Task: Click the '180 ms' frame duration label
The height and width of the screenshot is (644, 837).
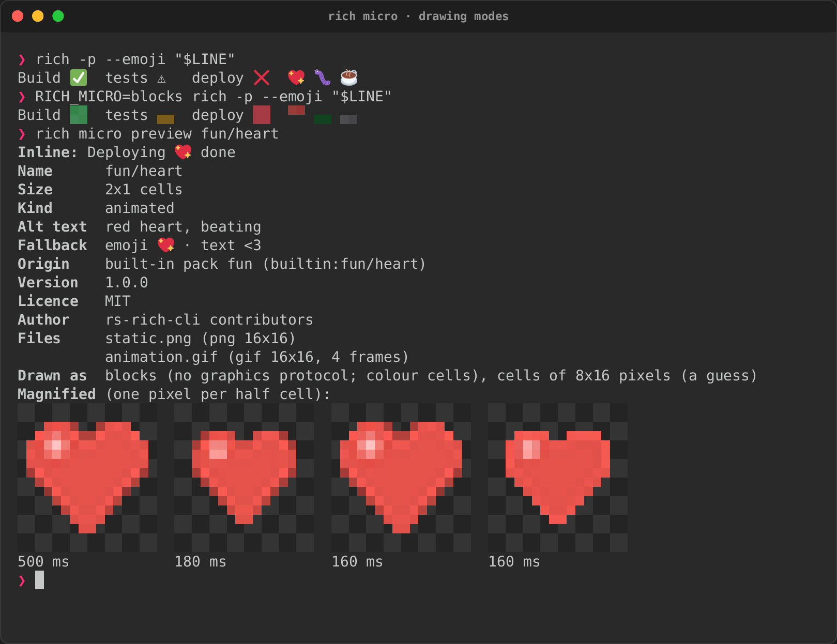Action: coord(201,561)
